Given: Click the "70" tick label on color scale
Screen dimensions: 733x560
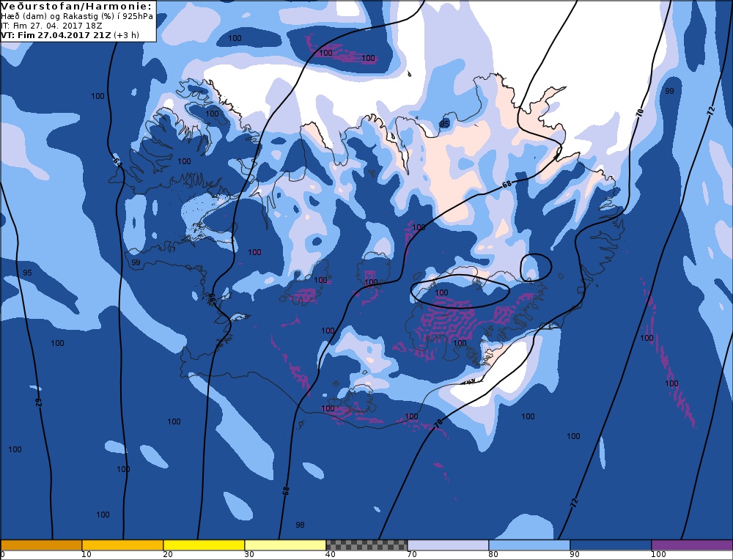Looking at the screenshot, I should [412, 554].
